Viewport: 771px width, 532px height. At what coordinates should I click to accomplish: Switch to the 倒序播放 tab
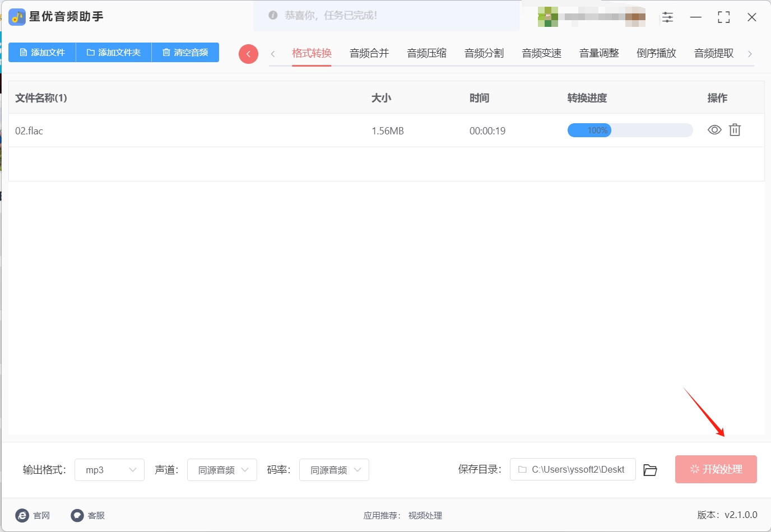coord(656,53)
